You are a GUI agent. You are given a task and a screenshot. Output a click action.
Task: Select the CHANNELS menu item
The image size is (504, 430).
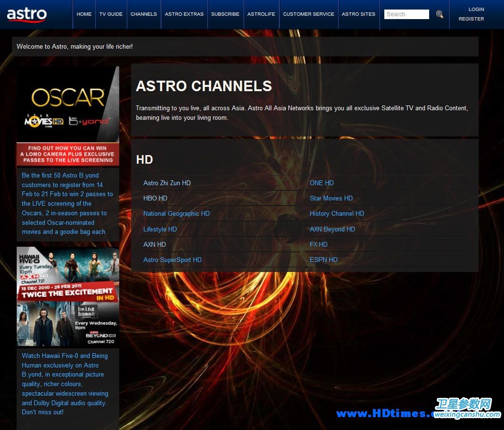pos(144,14)
